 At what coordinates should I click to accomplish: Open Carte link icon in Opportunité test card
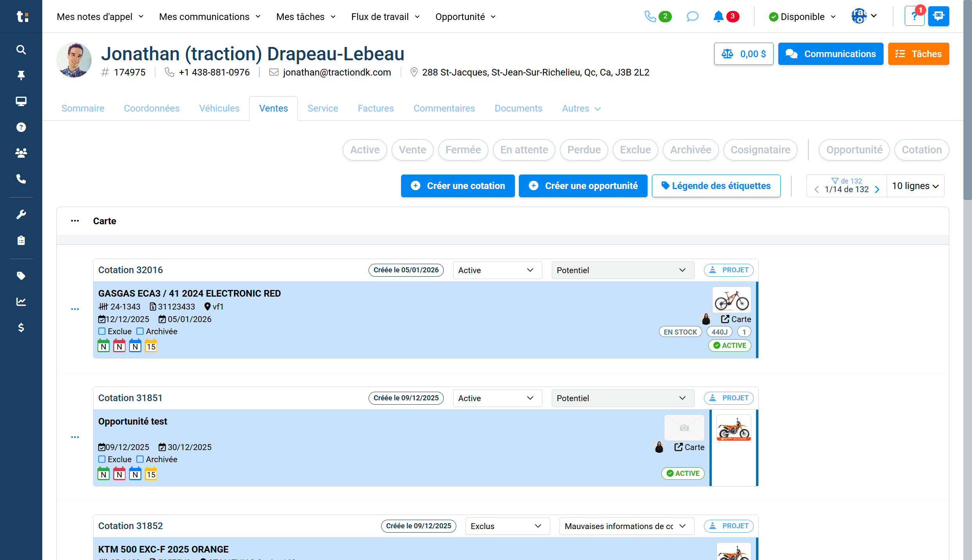tap(689, 447)
